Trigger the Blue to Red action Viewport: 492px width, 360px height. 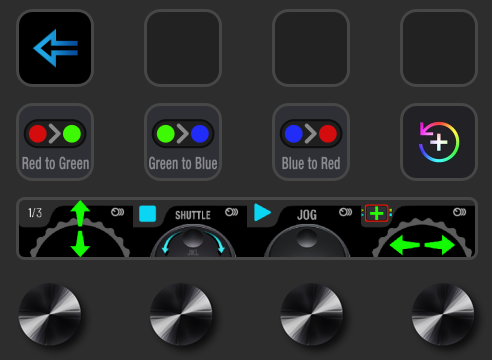311,142
